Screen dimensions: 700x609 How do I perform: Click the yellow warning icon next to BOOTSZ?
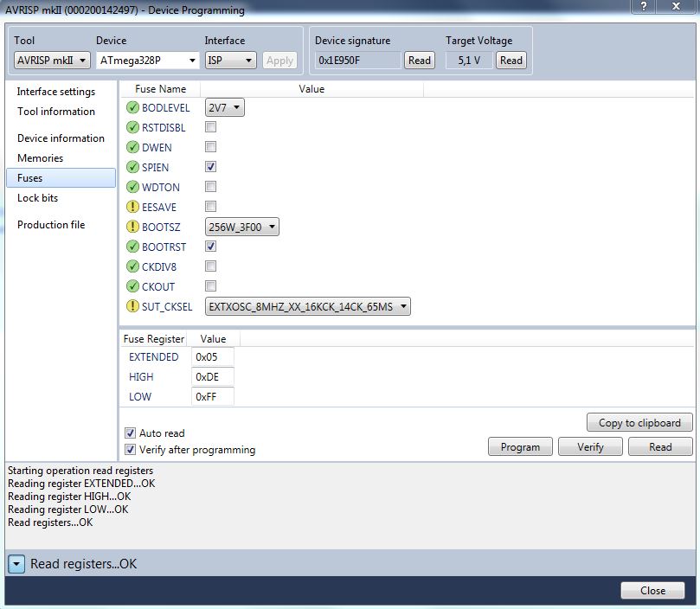click(132, 227)
